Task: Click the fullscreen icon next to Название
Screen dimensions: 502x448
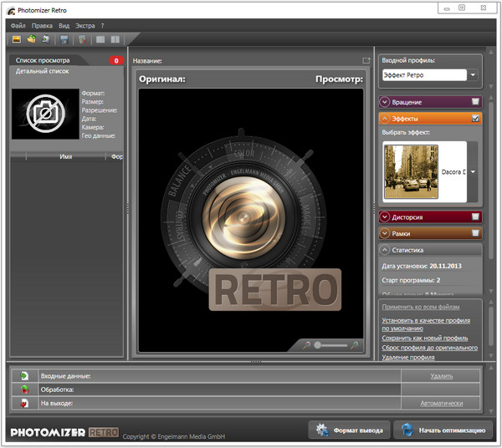Action: tap(366, 61)
